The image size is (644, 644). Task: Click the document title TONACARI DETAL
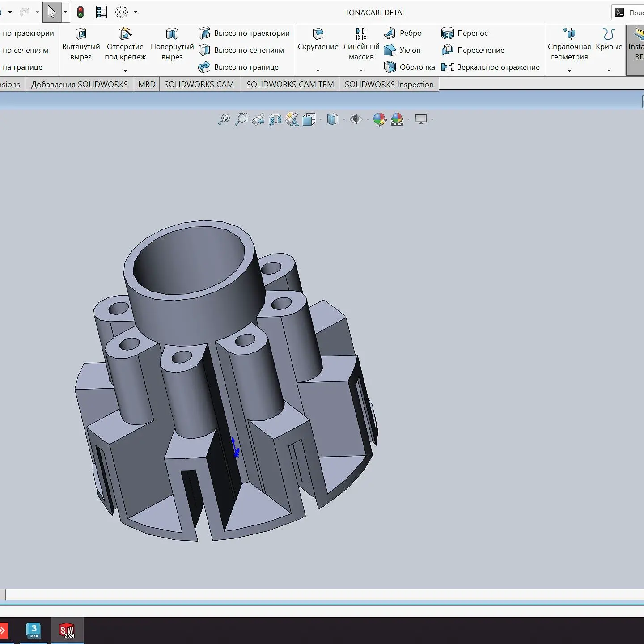pos(375,13)
